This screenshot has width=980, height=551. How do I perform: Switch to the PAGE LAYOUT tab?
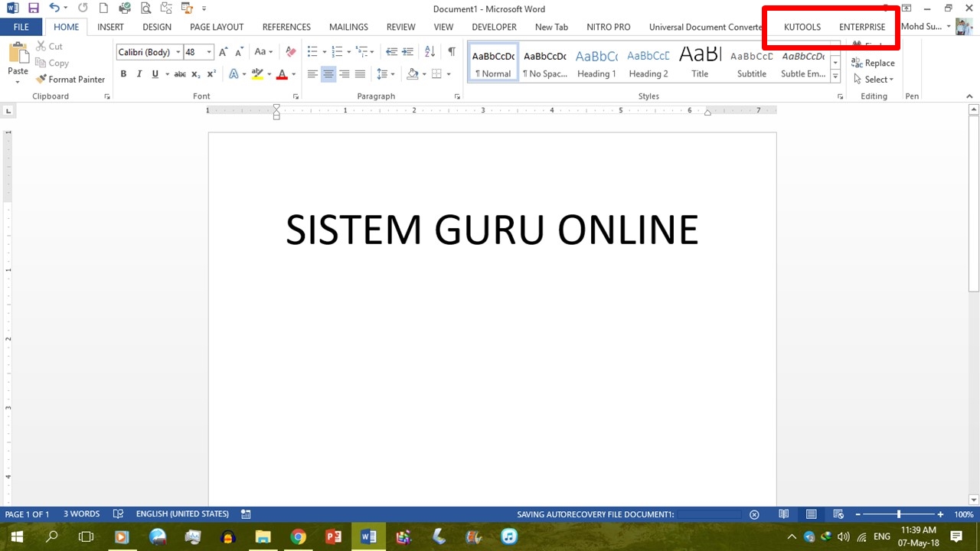point(217,27)
